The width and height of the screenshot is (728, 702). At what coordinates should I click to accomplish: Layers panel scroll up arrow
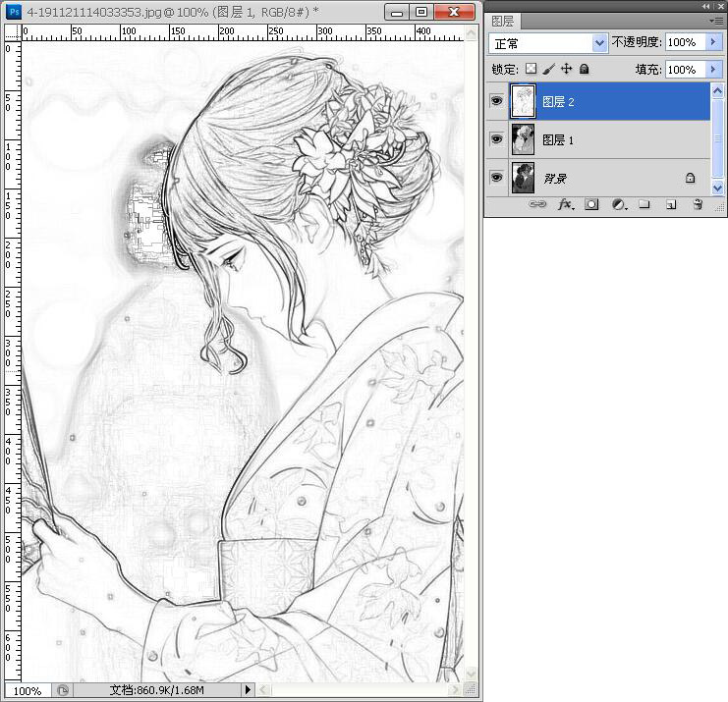coord(717,91)
